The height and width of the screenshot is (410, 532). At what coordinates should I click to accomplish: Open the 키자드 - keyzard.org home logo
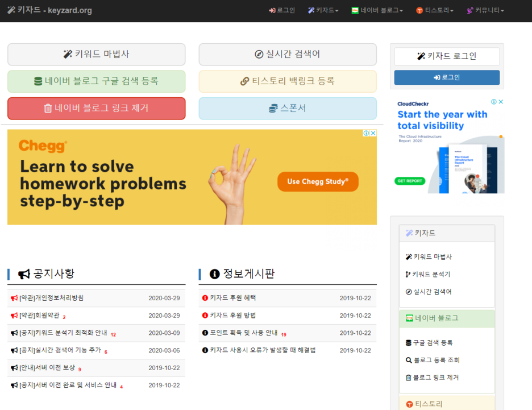[x=49, y=10]
